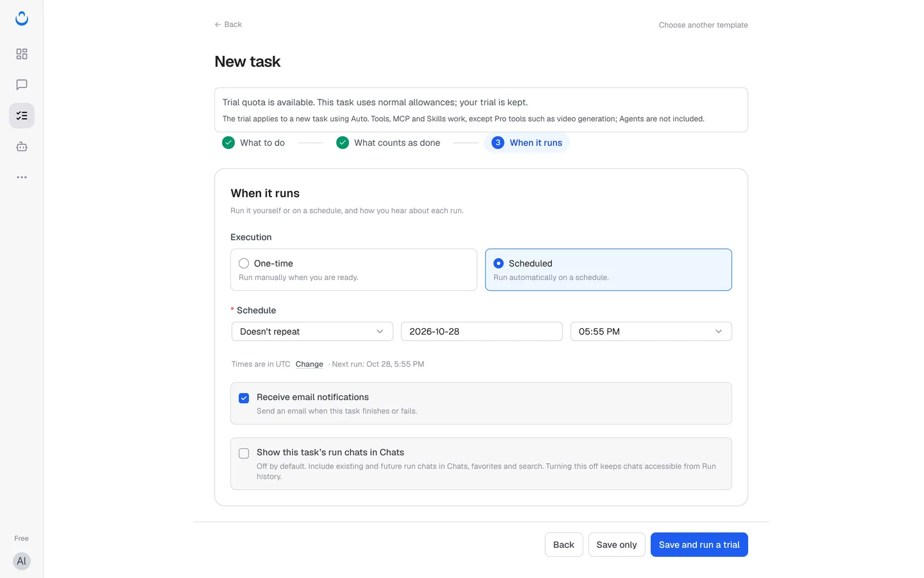924x578 pixels.
Task: Click Choose another template link
Action: click(703, 25)
